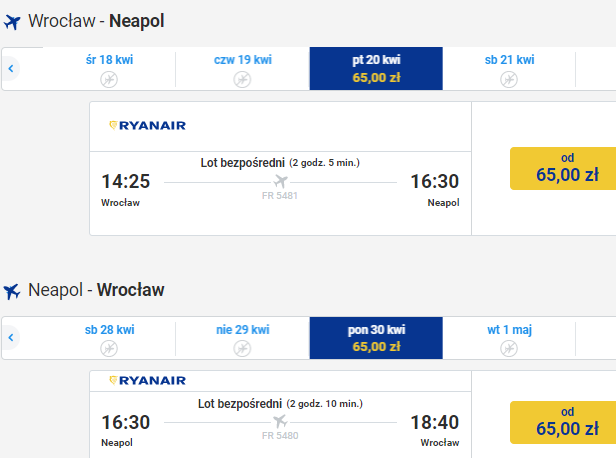Show earlier outbound dates with left chevron
This screenshot has height=458, width=616.
tap(11, 68)
